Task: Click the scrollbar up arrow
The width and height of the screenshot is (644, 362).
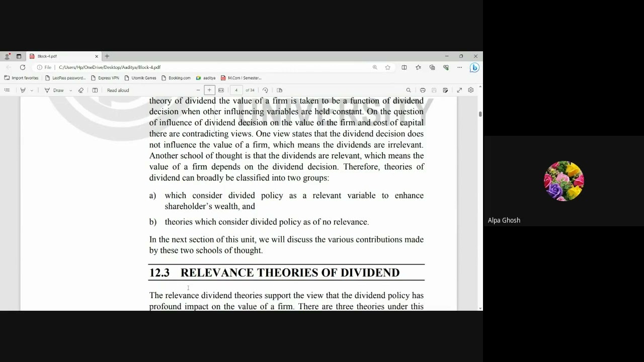Action: point(480,87)
